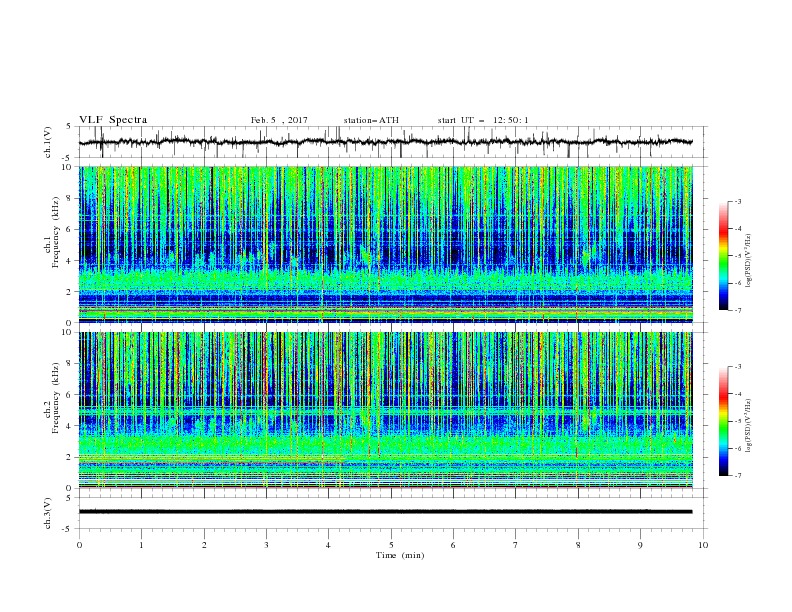This screenshot has width=792, height=612.
Task: Click the 'station=ATH' label
Action: [x=371, y=120]
